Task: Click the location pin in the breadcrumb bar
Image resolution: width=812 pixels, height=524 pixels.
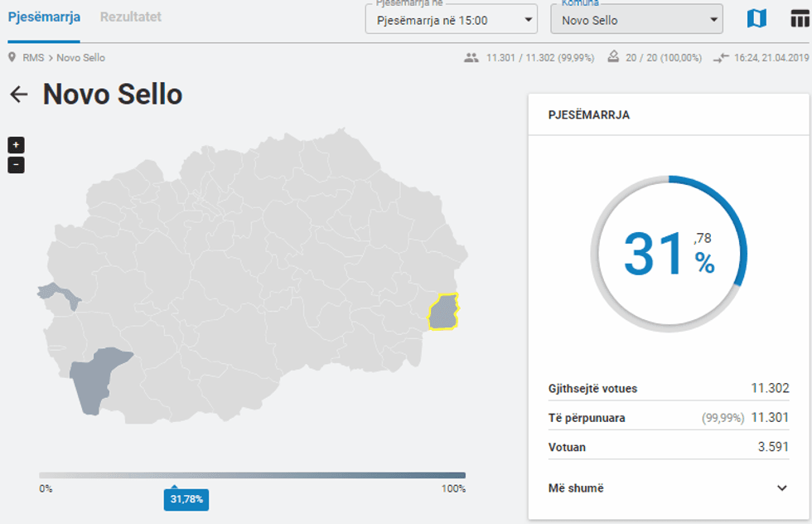Action: (10, 57)
